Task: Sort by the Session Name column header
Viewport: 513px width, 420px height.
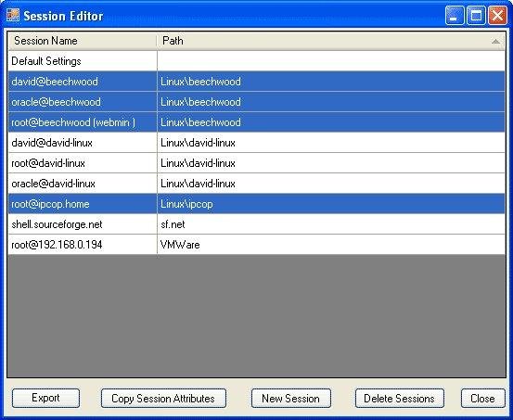Action: point(83,41)
